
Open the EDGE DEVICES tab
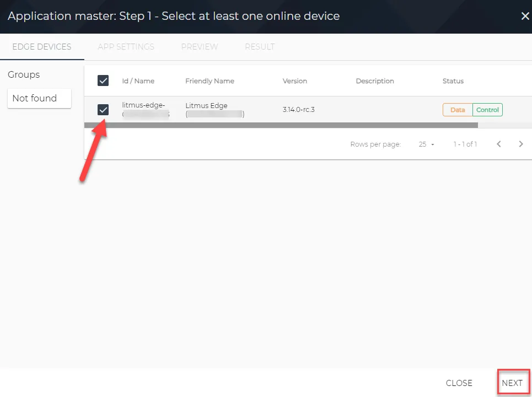[x=42, y=47]
